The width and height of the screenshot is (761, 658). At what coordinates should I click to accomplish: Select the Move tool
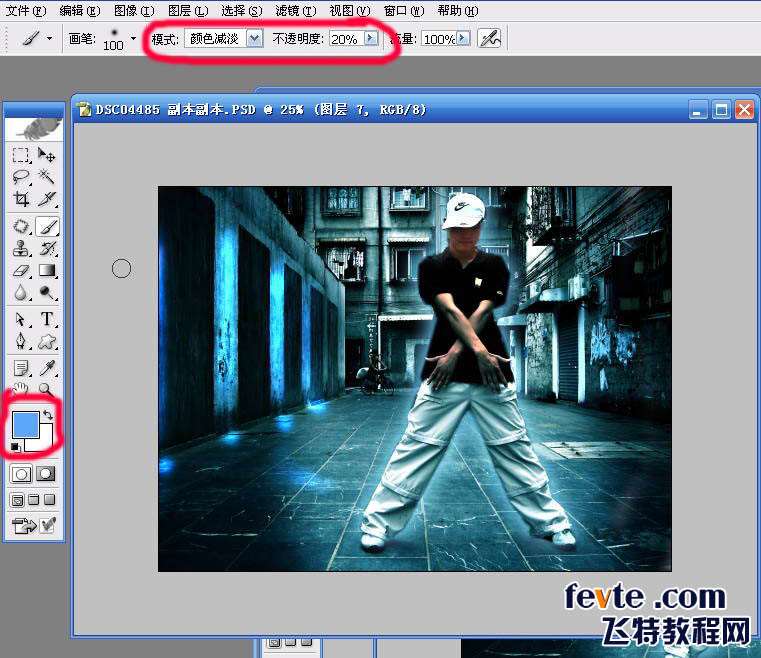click(47, 155)
